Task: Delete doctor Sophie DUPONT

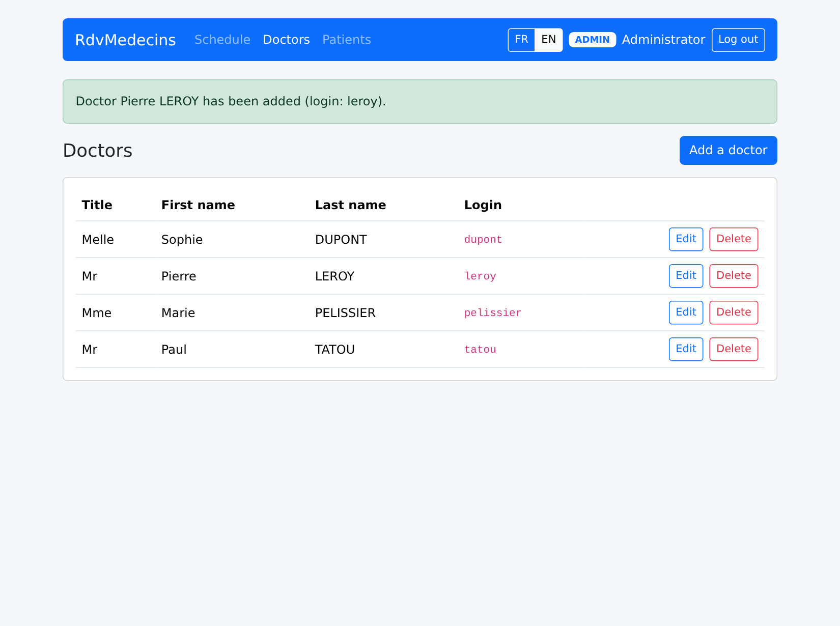Action: 734,239
